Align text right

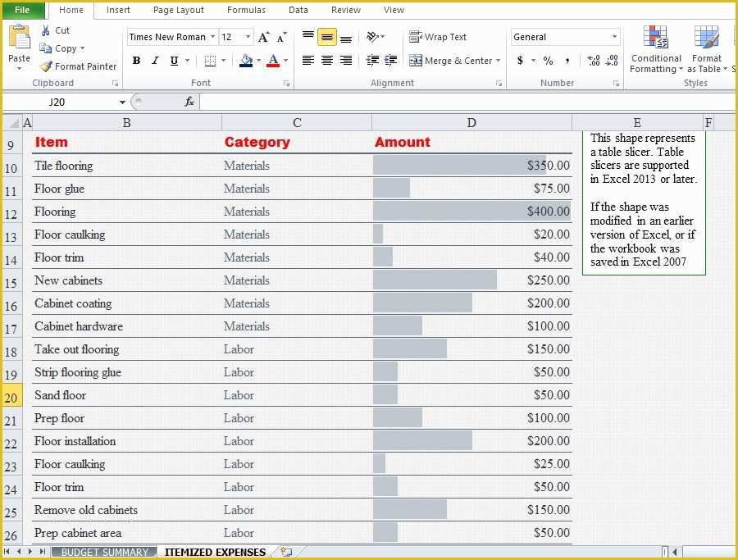tap(346, 60)
